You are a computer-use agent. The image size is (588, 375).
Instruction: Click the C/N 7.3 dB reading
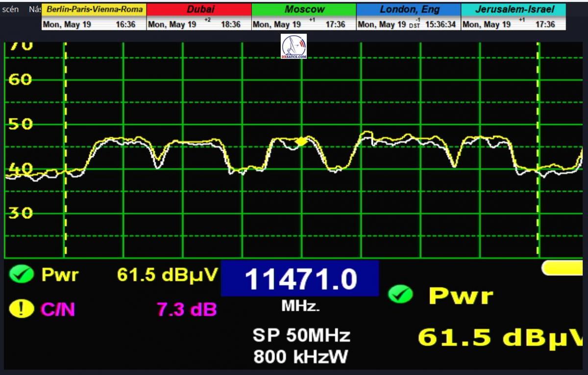coord(186,309)
